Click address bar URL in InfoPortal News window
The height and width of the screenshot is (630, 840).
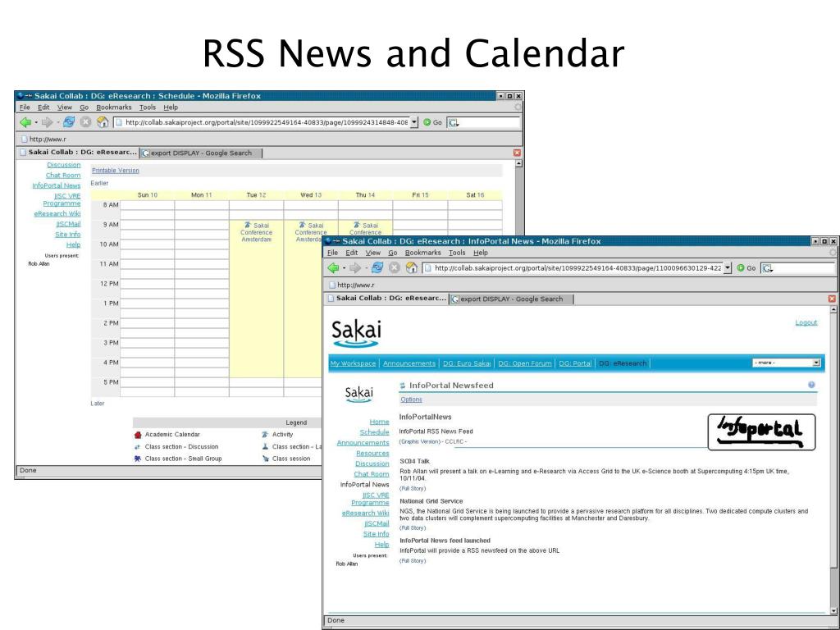click(x=577, y=268)
